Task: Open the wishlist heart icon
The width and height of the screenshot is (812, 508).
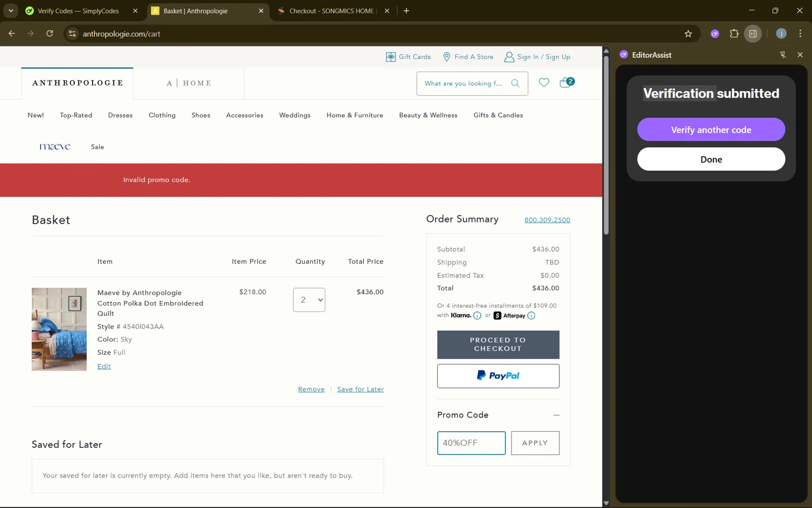Action: [544, 82]
